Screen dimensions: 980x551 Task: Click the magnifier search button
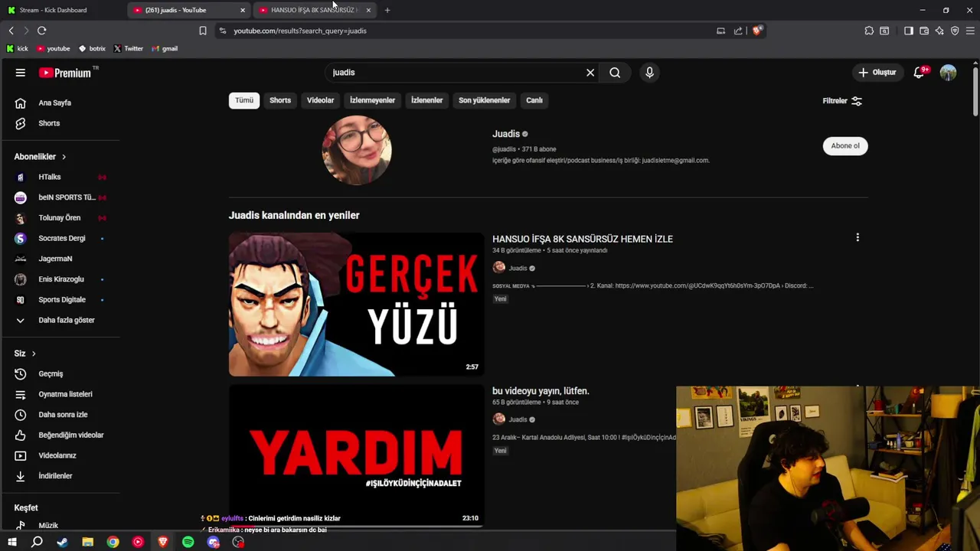point(615,73)
